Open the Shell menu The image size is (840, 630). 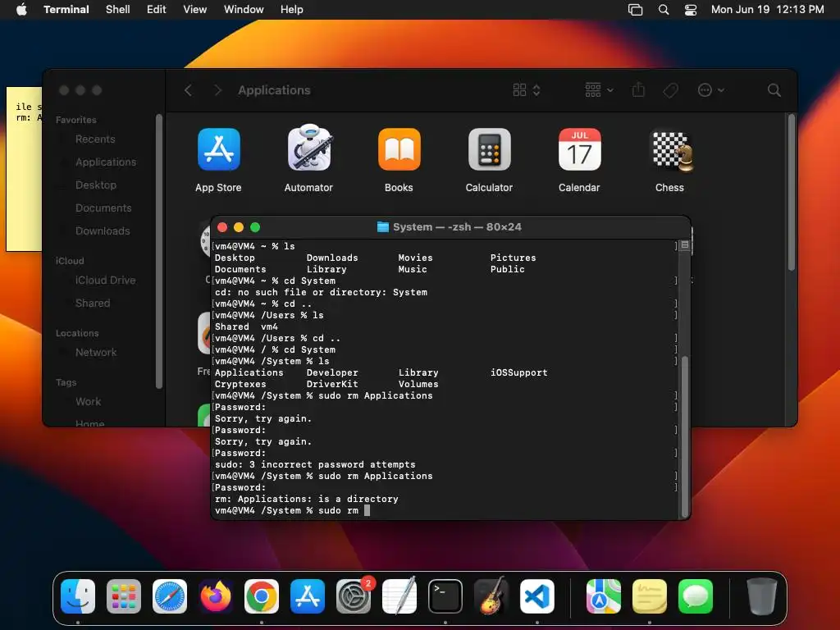(x=118, y=10)
